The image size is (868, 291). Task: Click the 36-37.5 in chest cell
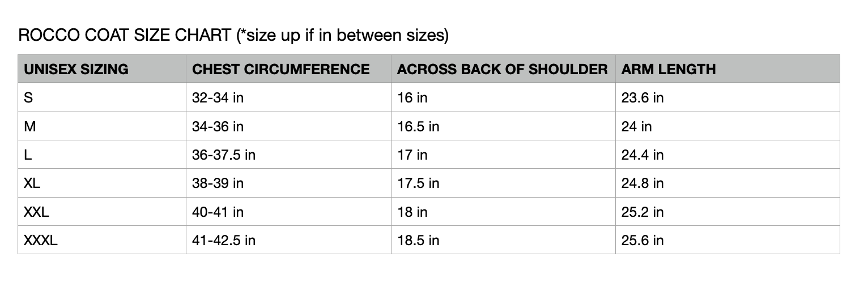tap(224, 155)
